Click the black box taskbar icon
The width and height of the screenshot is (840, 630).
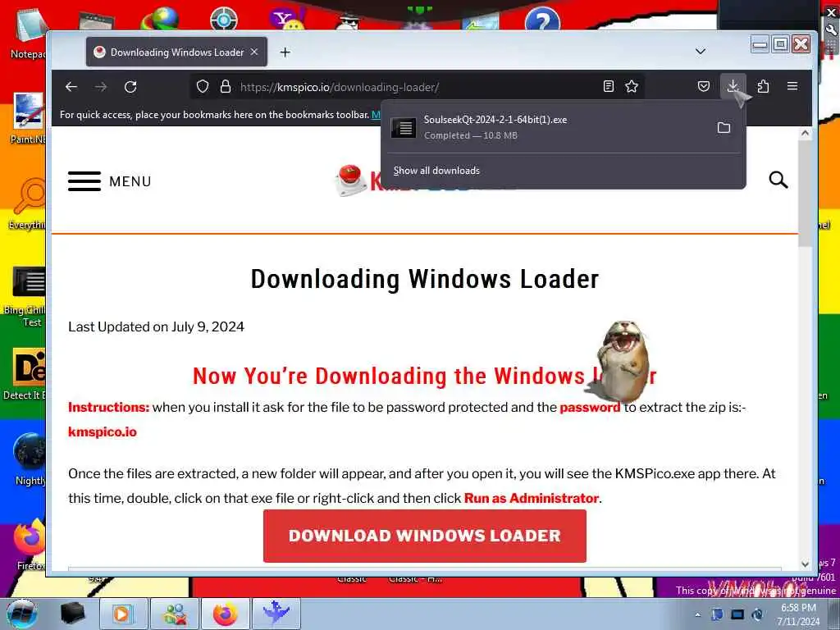72,614
